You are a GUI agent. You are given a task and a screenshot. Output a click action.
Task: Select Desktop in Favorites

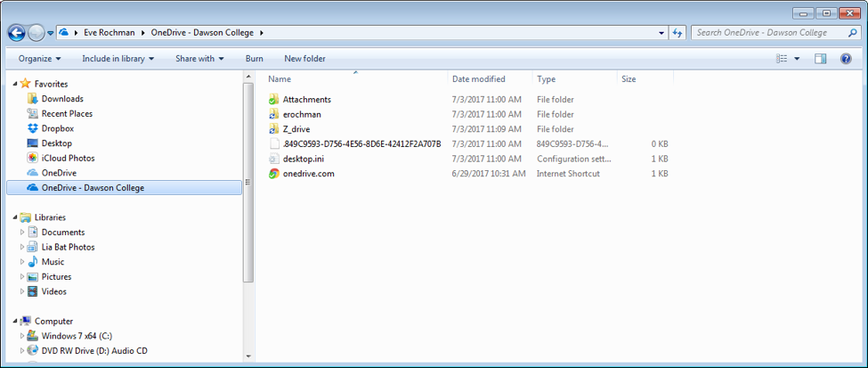pyautogui.click(x=56, y=143)
